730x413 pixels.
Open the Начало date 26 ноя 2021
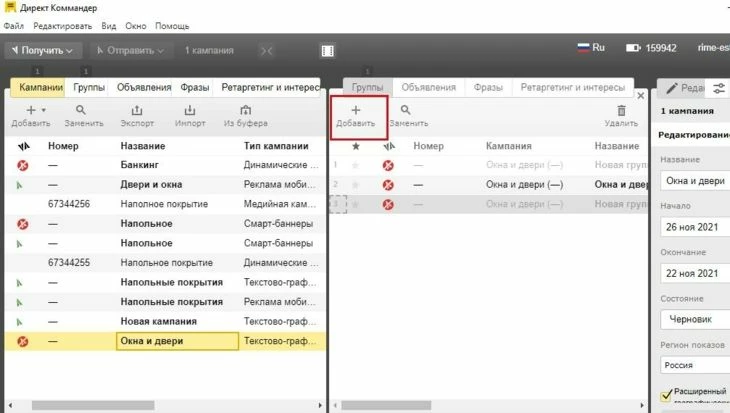point(695,227)
